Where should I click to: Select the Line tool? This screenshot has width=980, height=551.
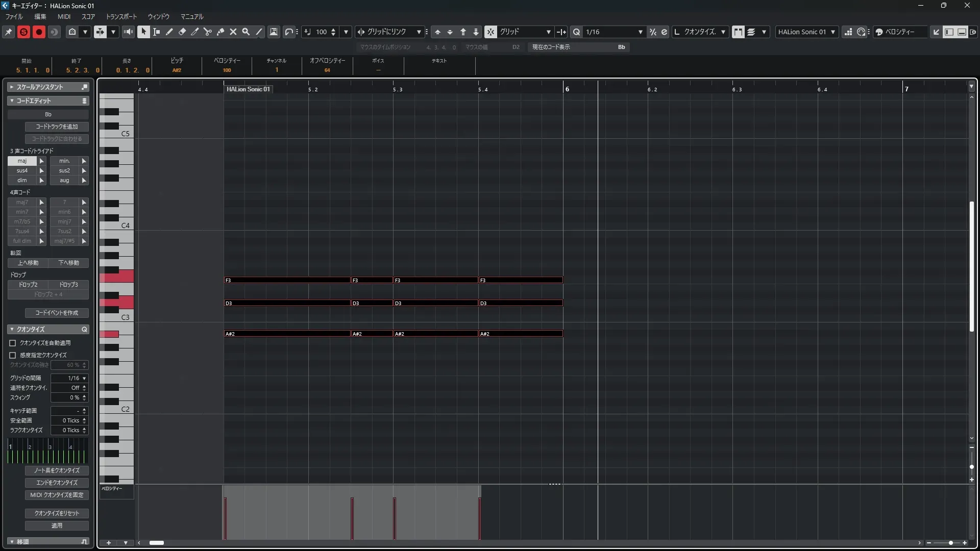(259, 32)
